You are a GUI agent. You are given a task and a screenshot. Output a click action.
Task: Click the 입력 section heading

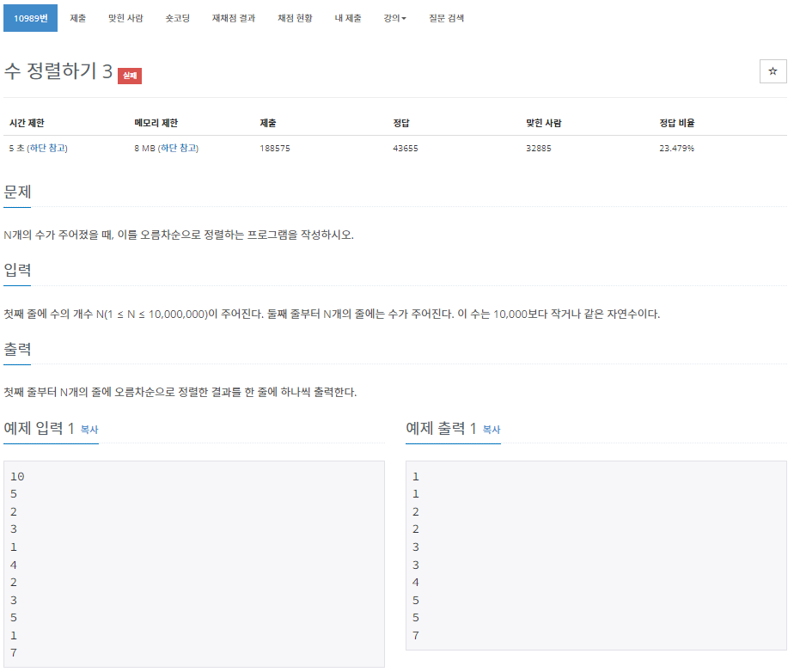pos(17,270)
